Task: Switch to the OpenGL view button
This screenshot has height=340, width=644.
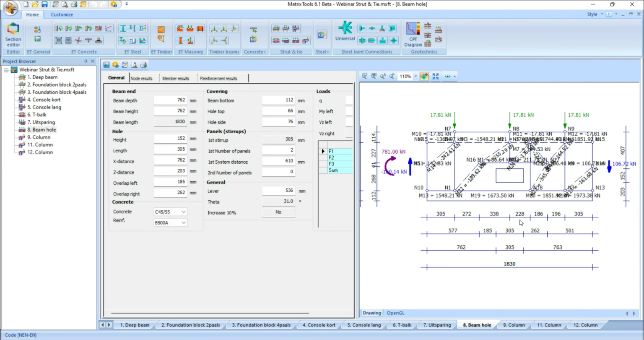Action: pyautogui.click(x=395, y=312)
